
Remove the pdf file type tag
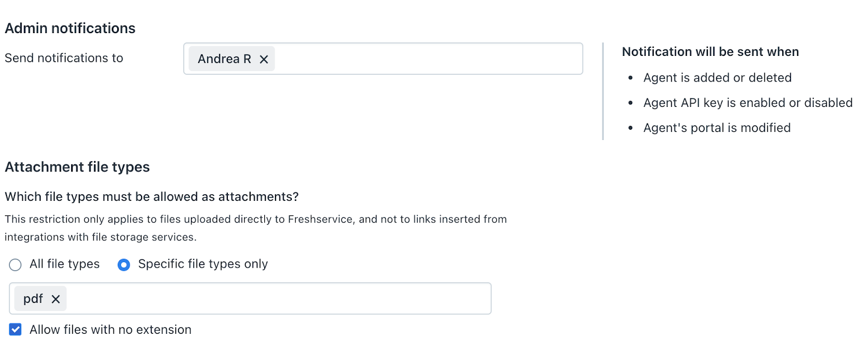point(55,299)
